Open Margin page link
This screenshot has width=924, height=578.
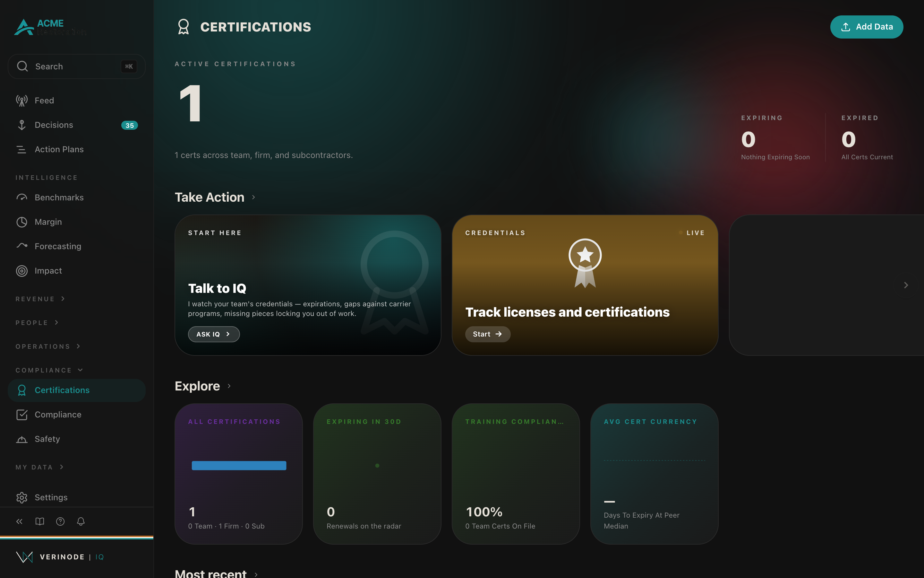[x=76, y=222]
